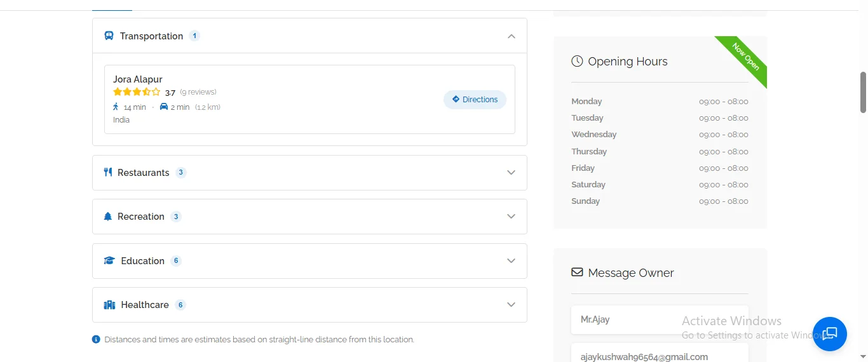This screenshot has width=868, height=362.
Task: Click the Saturday opening hours row
Action: [660, 185]
